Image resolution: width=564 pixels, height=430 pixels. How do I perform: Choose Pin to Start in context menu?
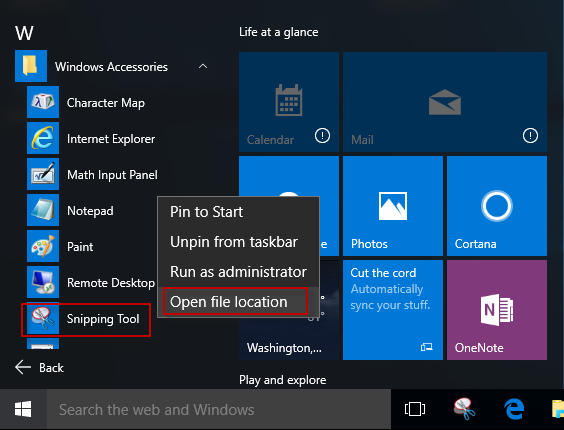(238, 212)
